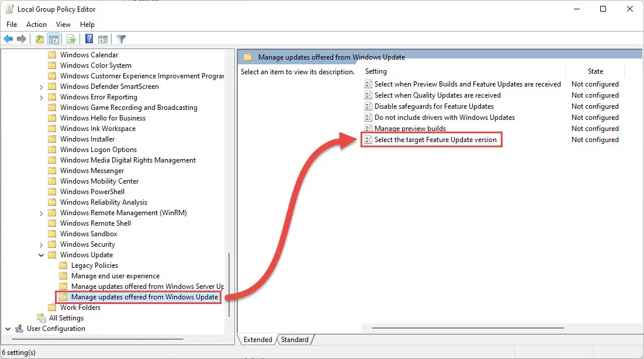Select Manage end user experience folder

pyautogui.click(x=115, y=276)
